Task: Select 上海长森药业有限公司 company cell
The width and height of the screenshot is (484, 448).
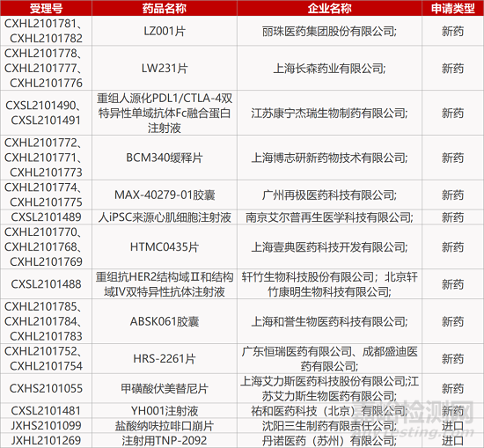Action: coord(329,69)
